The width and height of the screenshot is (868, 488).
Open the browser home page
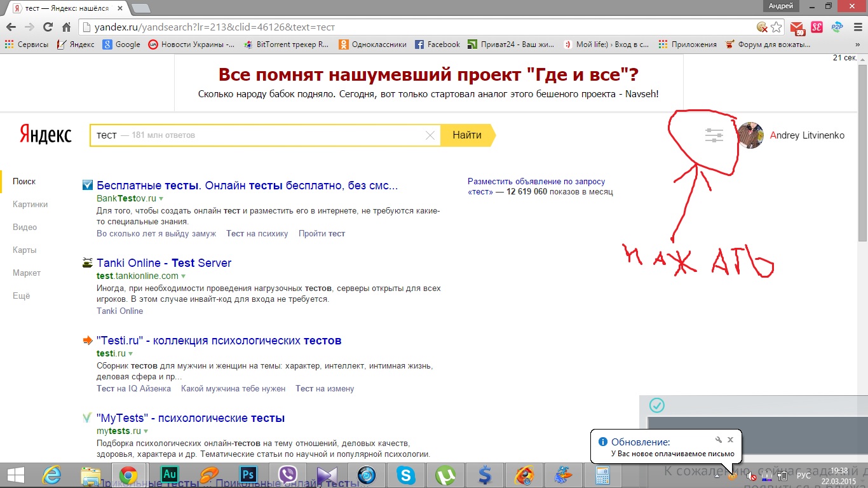(x=66, y=27)
